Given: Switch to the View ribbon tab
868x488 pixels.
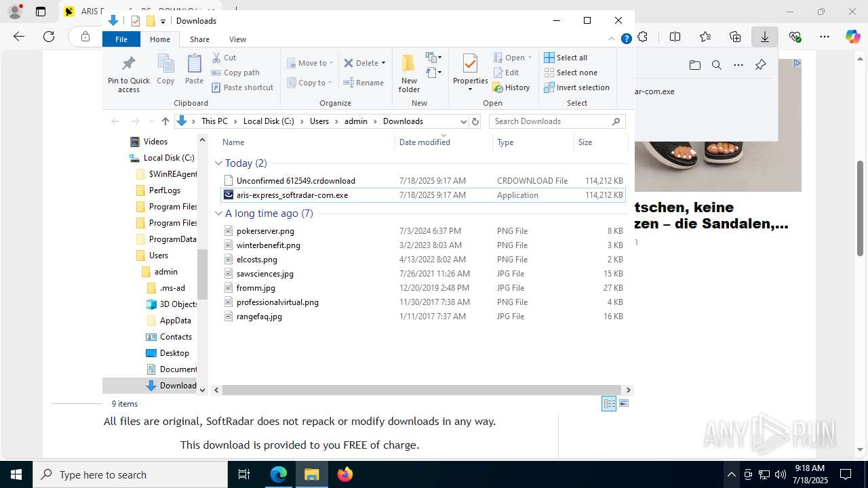Looking at the screenshot, I should point(237,39).
